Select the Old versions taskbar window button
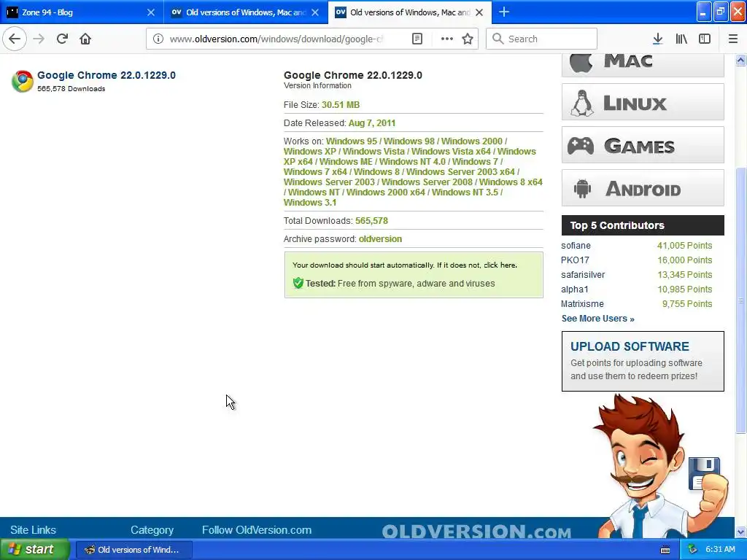The width and height of the screenshot is (747, 560). pos(134,550)
